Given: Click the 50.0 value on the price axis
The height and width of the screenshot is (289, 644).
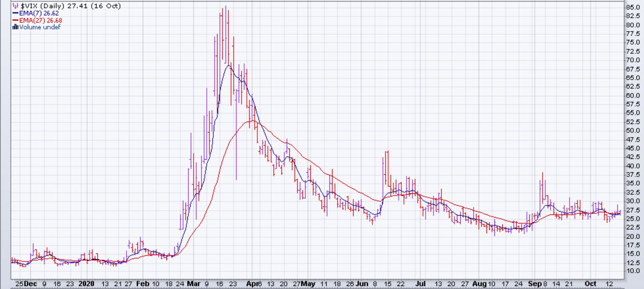Looking at the screenshot, I should [633, 131].
